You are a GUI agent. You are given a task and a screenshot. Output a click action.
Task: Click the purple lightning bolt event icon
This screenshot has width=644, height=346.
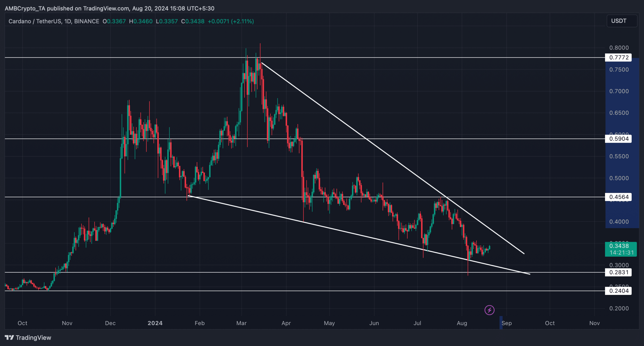click(x=489, y=310)
